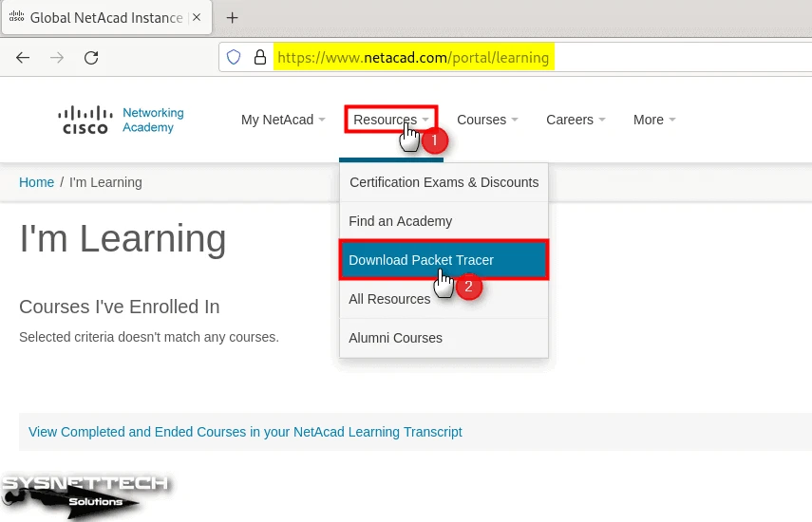
Task: Open a new tab with the plus icon
Action: [232, 18]
